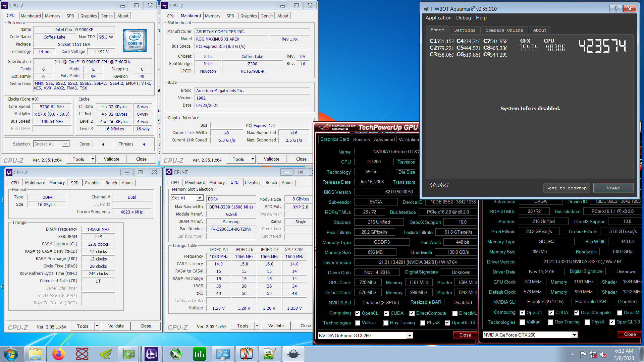
Task: Toggle DirectCompute checkbox in left GPU-Z window
Action: 412,313
